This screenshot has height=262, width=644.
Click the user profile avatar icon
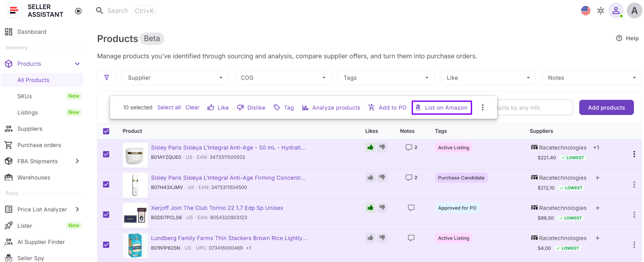click(x=616, y=11)
